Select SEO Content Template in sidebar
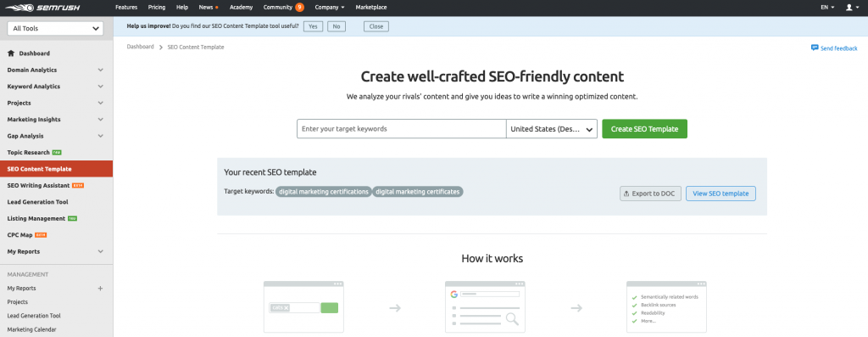 tap(56, 169)
